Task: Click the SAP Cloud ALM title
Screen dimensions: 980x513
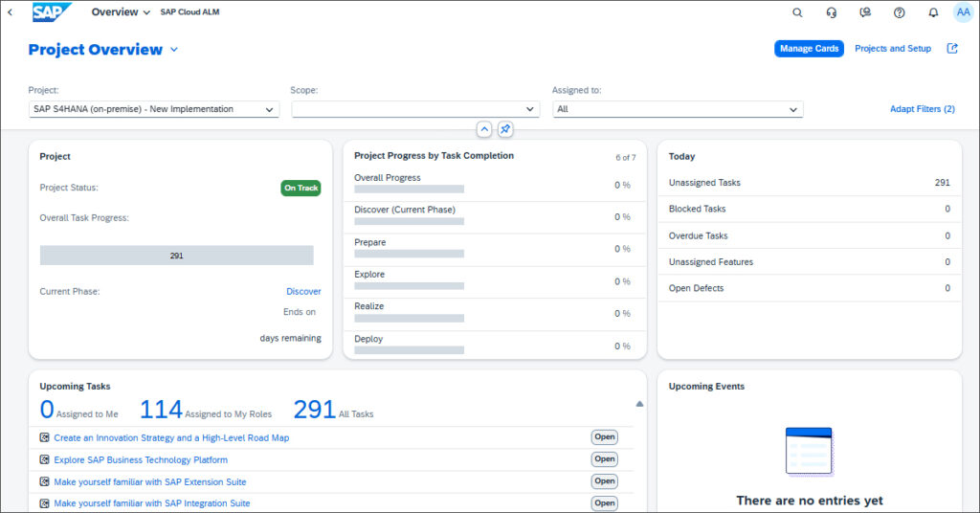Action: 189,12
